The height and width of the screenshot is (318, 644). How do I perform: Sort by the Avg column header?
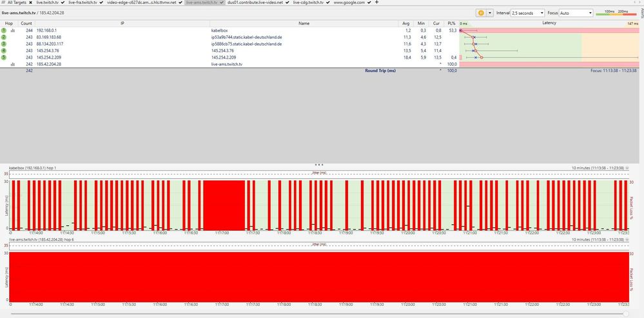pos(405,23)
